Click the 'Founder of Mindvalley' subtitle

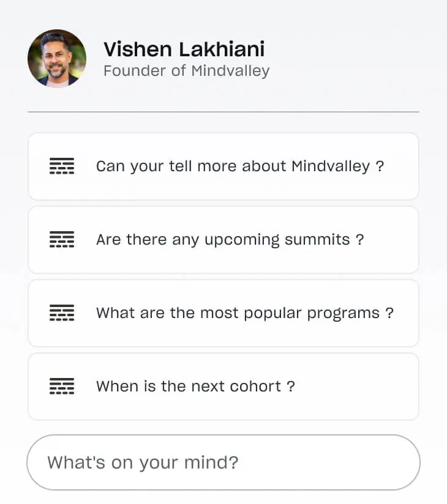[x=186, y=71]
